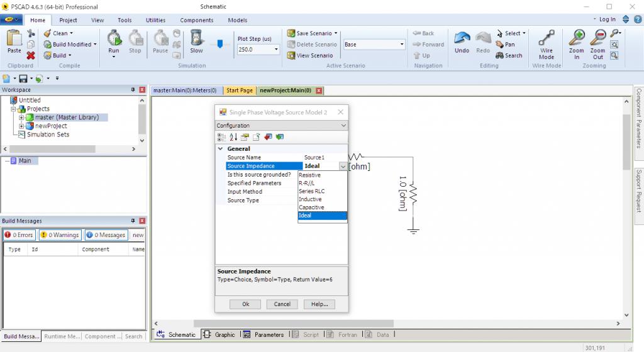
Task: Click the Zoom Out magnifier icon
Action: (597, 38)
